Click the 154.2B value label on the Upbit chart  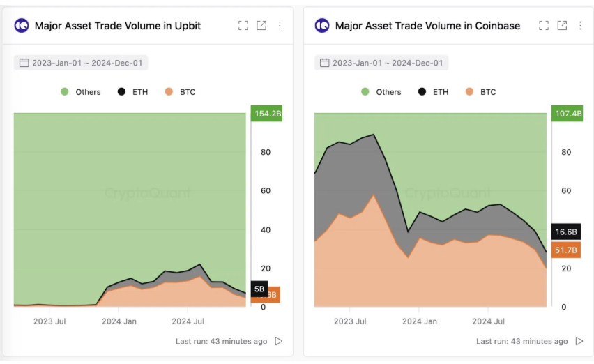coord(267,114)
